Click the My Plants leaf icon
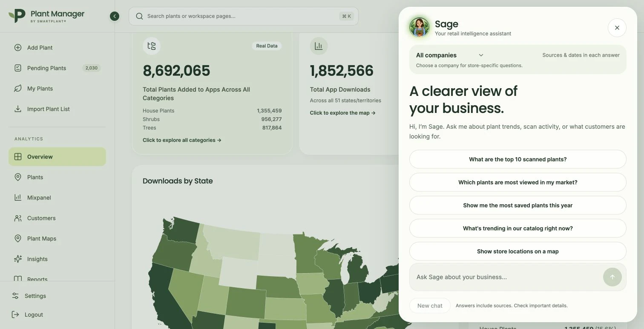Viewport: 644px width, 329px height. [18, 89]
